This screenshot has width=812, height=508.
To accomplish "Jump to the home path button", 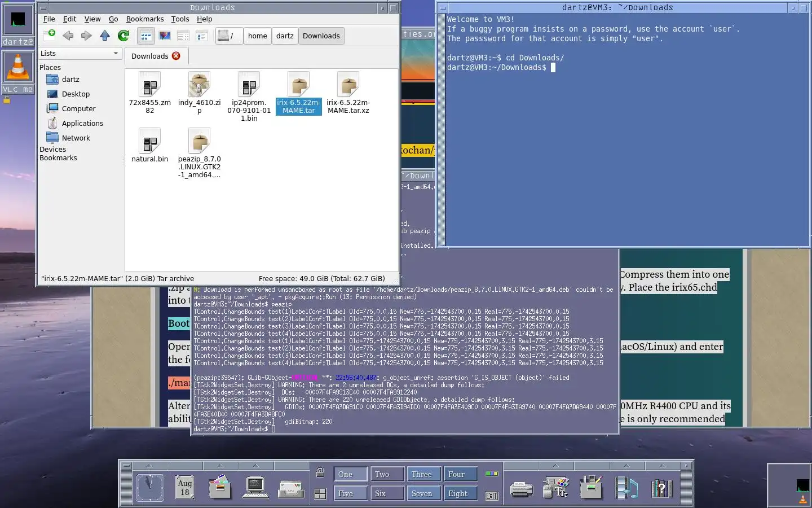I will click(257, 36).
